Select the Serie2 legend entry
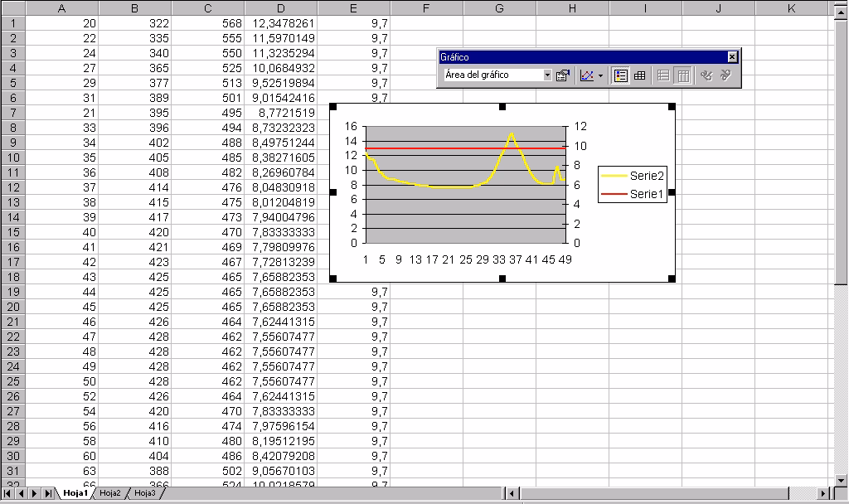This screenshot has width=849, height=504. point(648,176)
